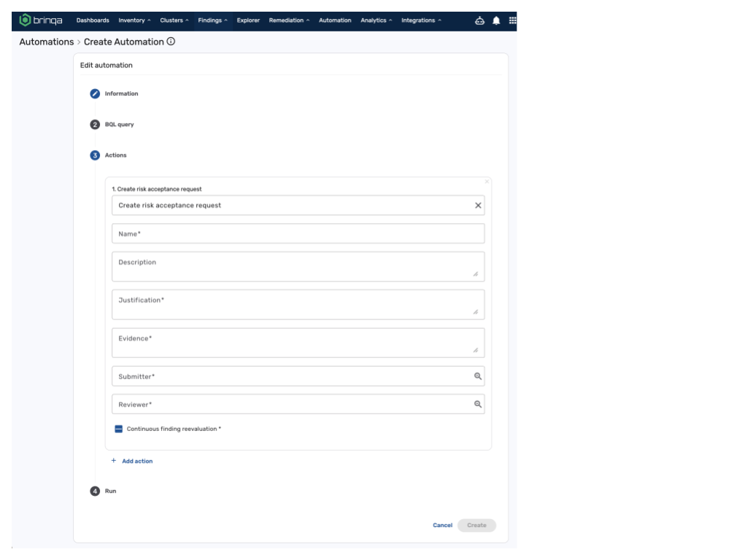Go to the Actions step label

coord(116,155)
